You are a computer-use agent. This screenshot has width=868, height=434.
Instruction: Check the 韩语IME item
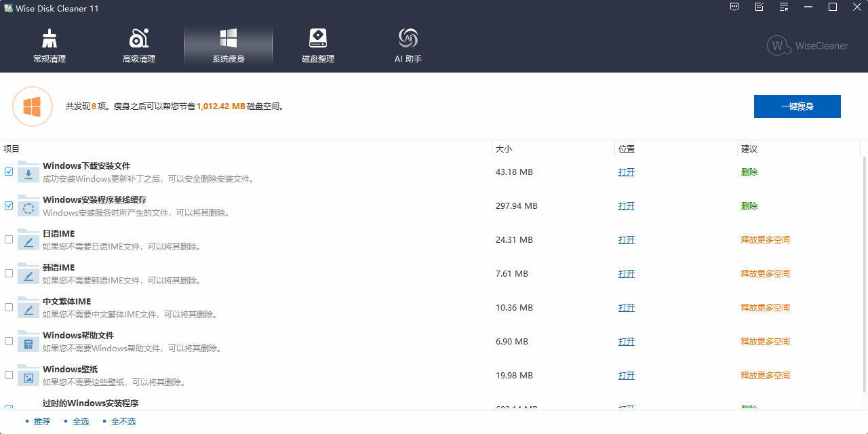pyautogui.click(x=9, y=273)
